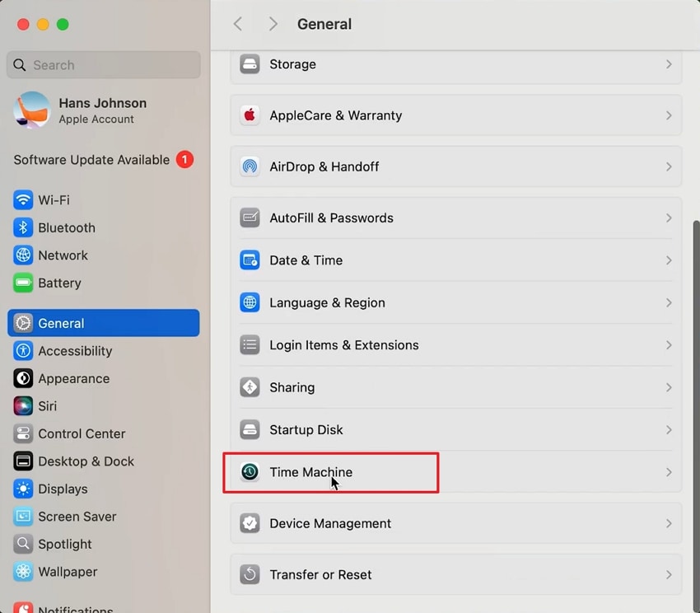
Task: Click the Device Management checkmark icon
Action: (250, 523)
